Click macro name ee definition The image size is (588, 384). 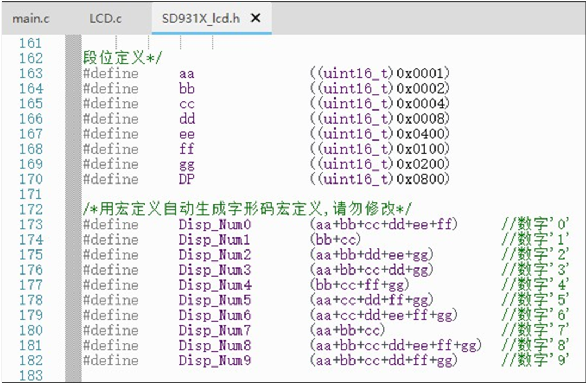[187, 135]
